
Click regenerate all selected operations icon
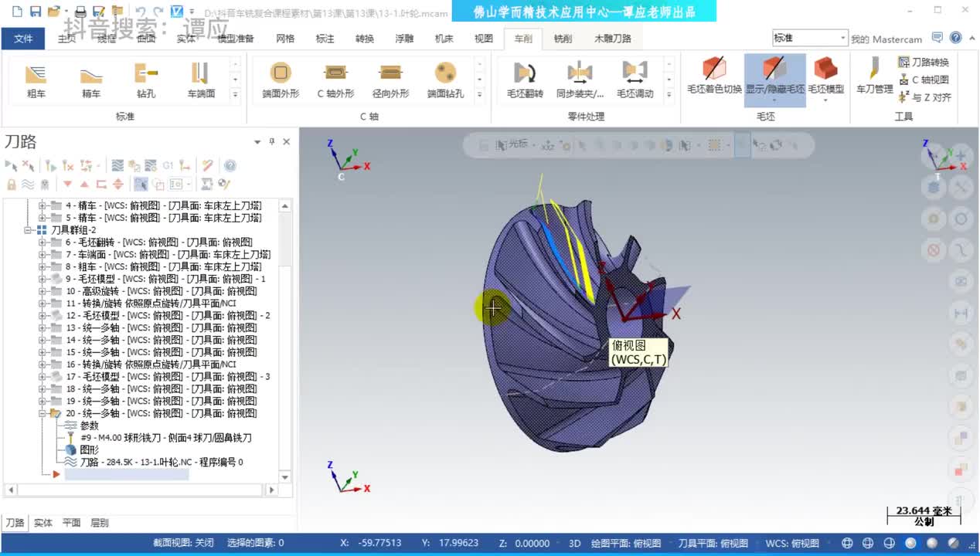(51, 166)
